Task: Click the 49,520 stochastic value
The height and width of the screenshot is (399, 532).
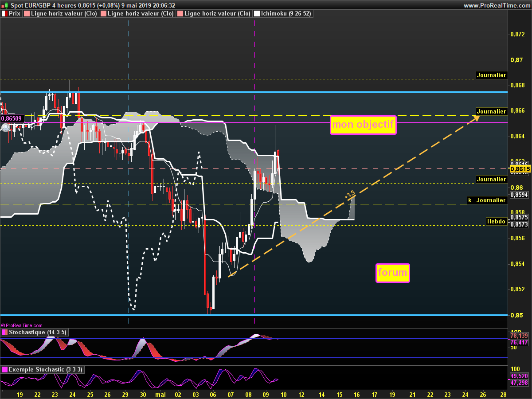Action: tap(519, 376)
